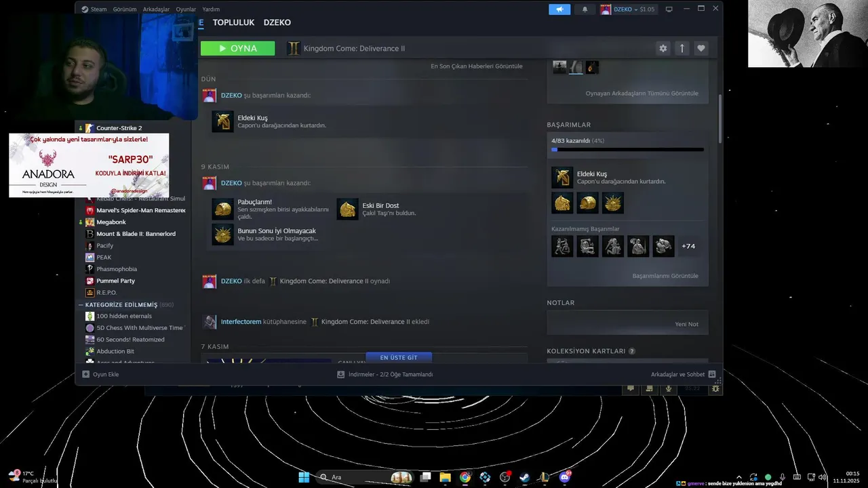The width and height of the screenshot is (868, 488).
Task: Click Eldeki Kuş achievement icon in activity feed
Action: pyautogui.click(x=222, y=121)
